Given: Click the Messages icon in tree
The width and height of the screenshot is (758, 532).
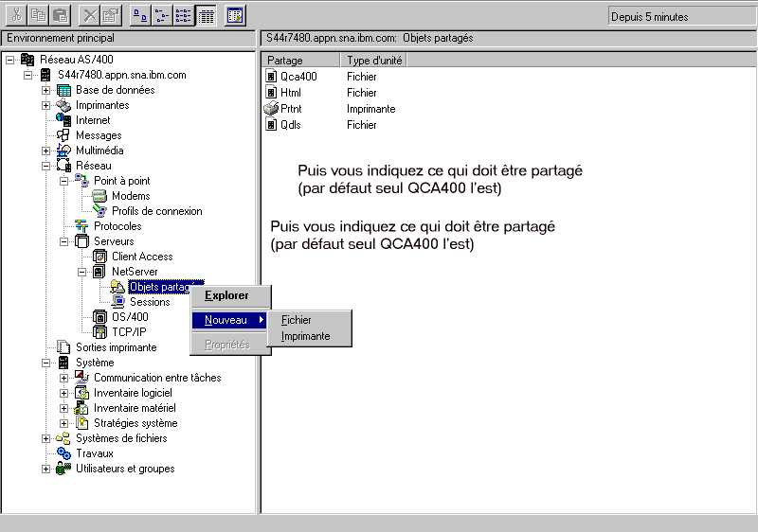Looking at the screenshot, I should [x=63, y=135].
